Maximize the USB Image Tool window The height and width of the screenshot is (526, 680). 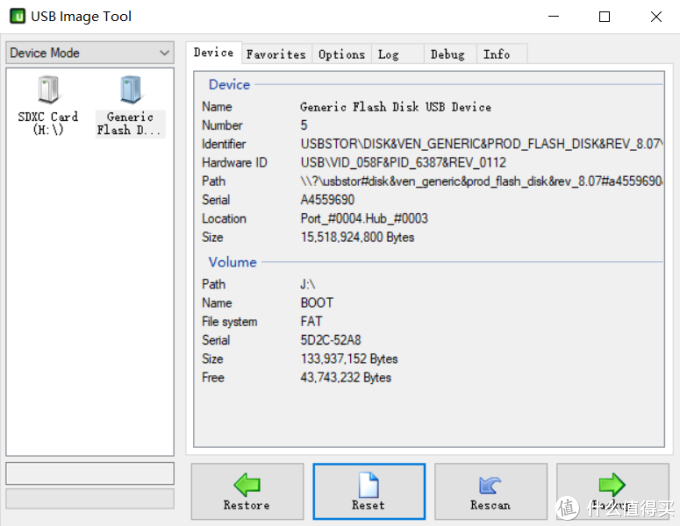(604, 16)
